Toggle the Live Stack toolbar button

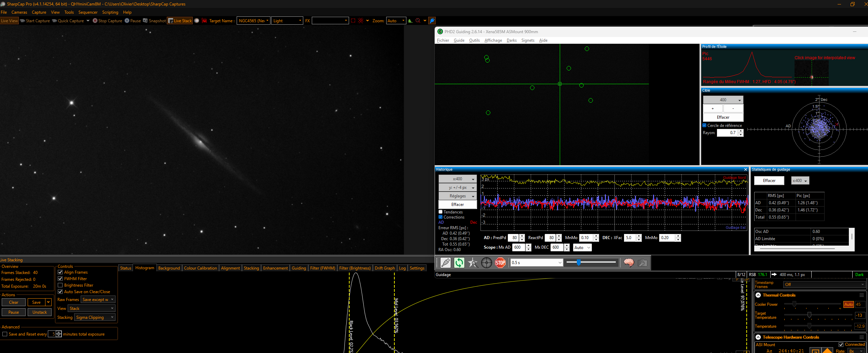coord(180,21)
